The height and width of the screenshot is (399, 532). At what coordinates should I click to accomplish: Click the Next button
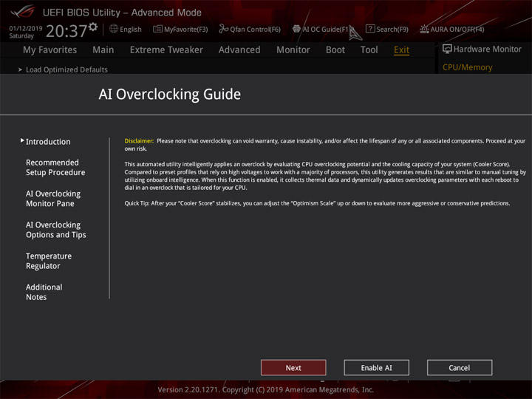coord(293,368)
